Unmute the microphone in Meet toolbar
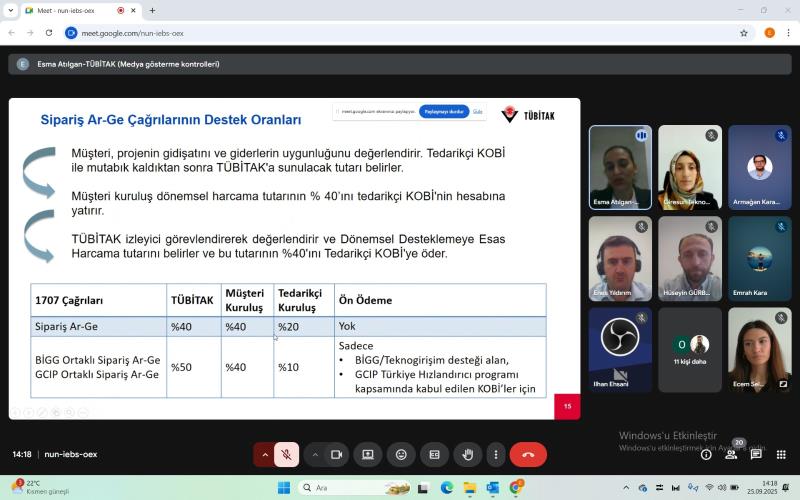This screenshot has width=800, height=500. pyautogui.click(x=286, y=454)
